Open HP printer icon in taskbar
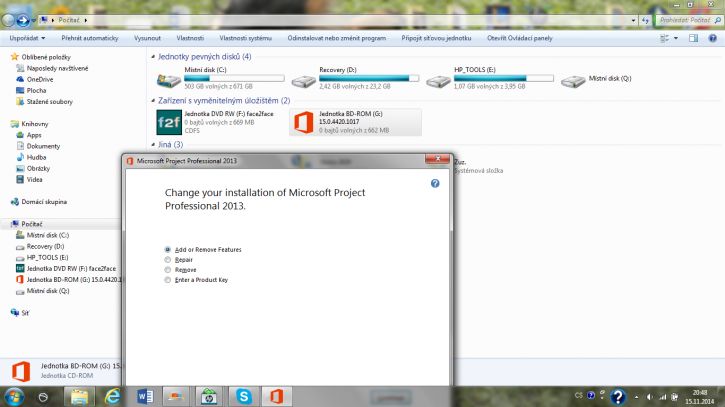725x407 pixels. pyautogui.click(x=209, y=396)
